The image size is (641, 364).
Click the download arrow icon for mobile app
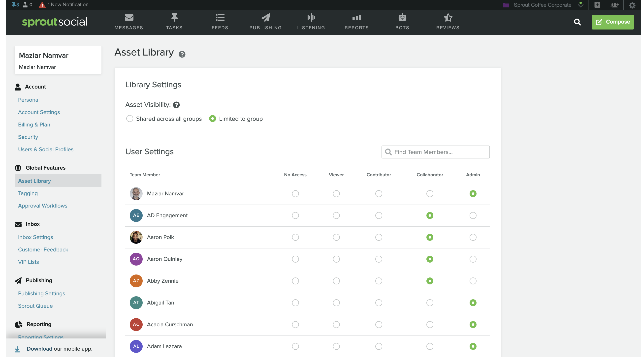[x=17, y=349]
